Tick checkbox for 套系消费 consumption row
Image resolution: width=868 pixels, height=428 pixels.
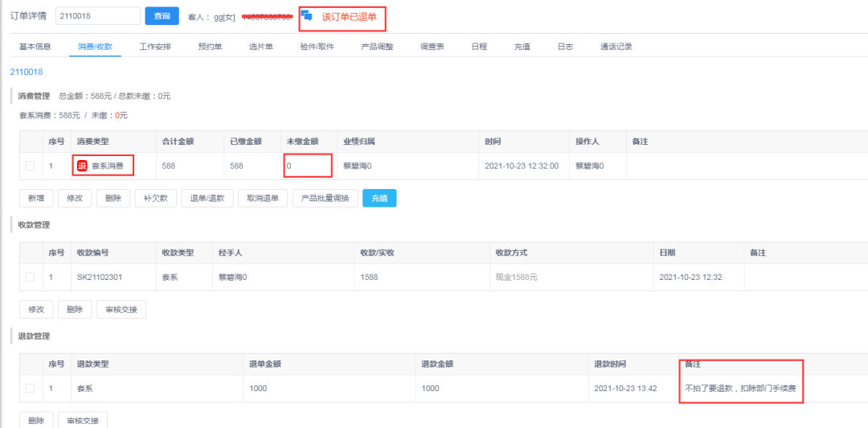[x=30, y=165]
